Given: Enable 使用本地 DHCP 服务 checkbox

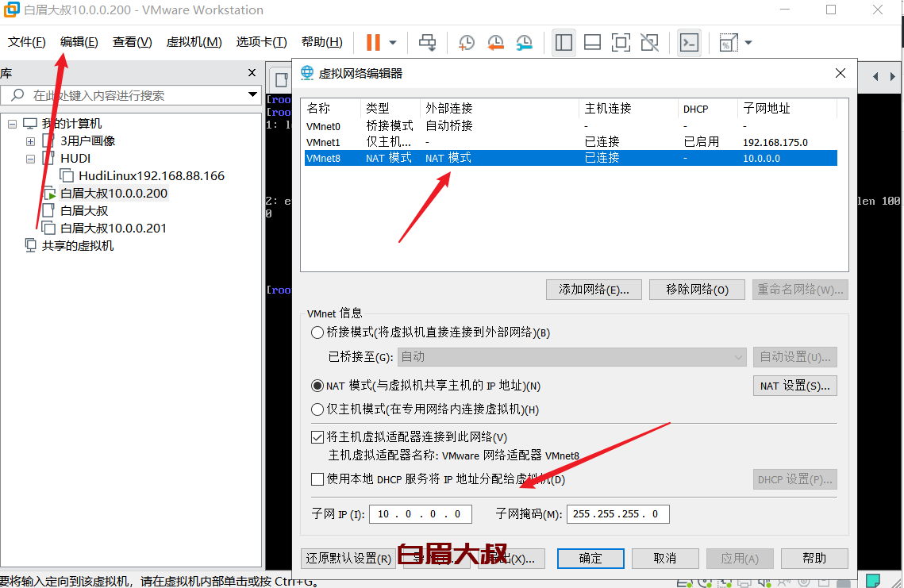Looking at the screenshot, I should coord(317,479).
